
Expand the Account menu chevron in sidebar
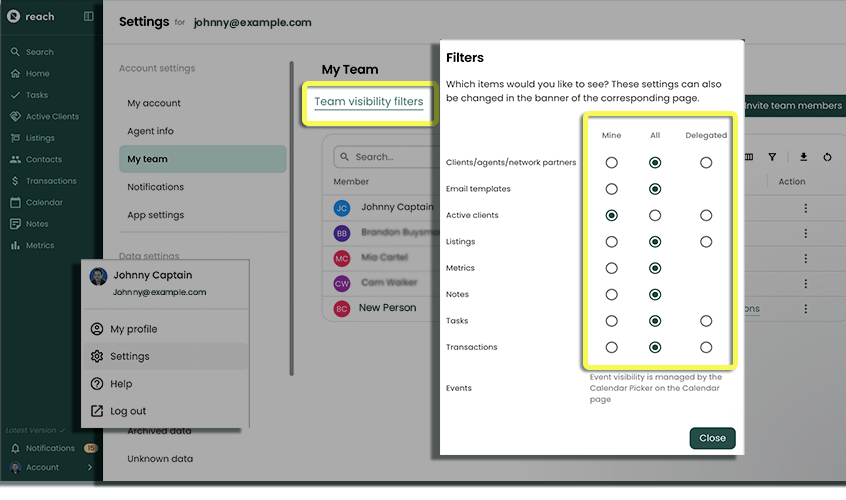(x=90, y=467)
